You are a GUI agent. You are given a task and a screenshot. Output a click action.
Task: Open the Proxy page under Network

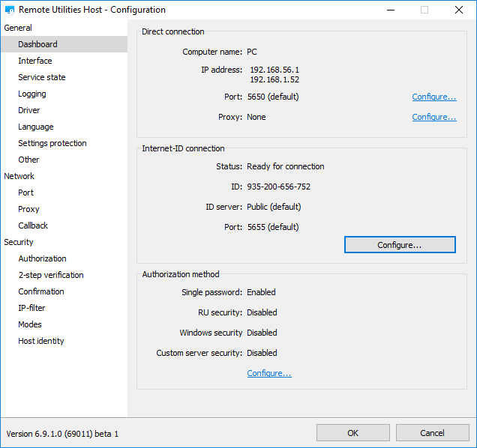(28, 209)
